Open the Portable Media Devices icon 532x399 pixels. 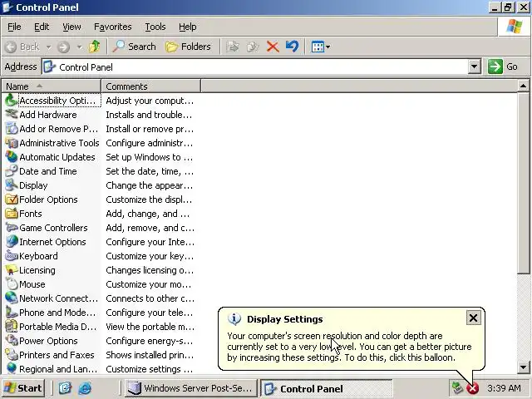(x=12, y=327)
